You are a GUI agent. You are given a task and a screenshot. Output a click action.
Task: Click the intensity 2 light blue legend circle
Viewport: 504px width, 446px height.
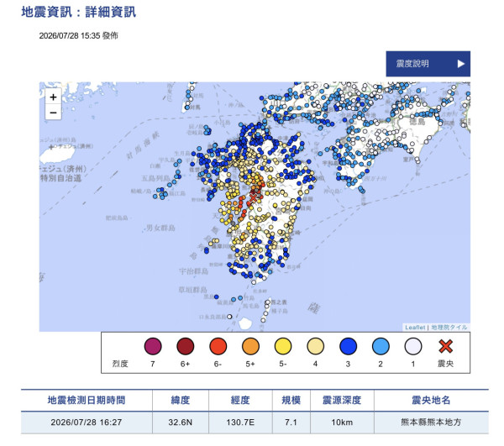pos(381,346)
